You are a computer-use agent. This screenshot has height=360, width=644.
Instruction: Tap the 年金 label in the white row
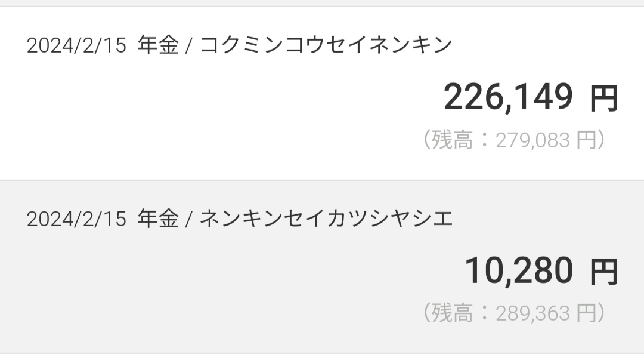coord(158,46)
